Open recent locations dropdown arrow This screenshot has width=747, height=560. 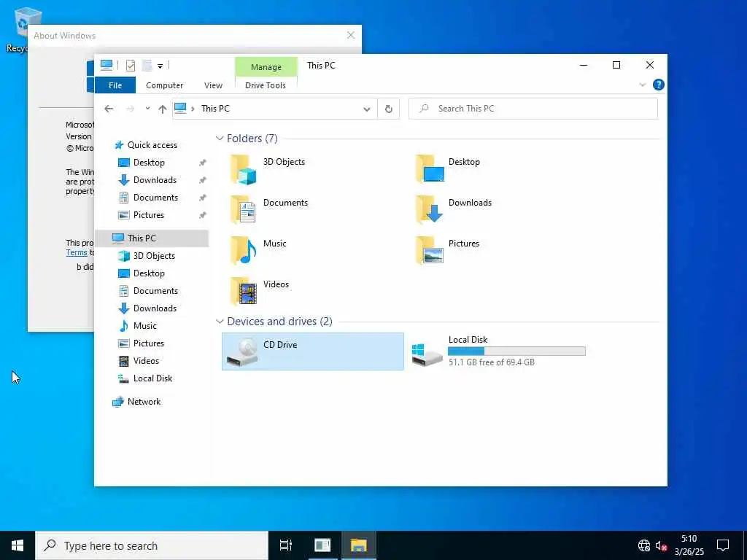(x=147, y=109)
